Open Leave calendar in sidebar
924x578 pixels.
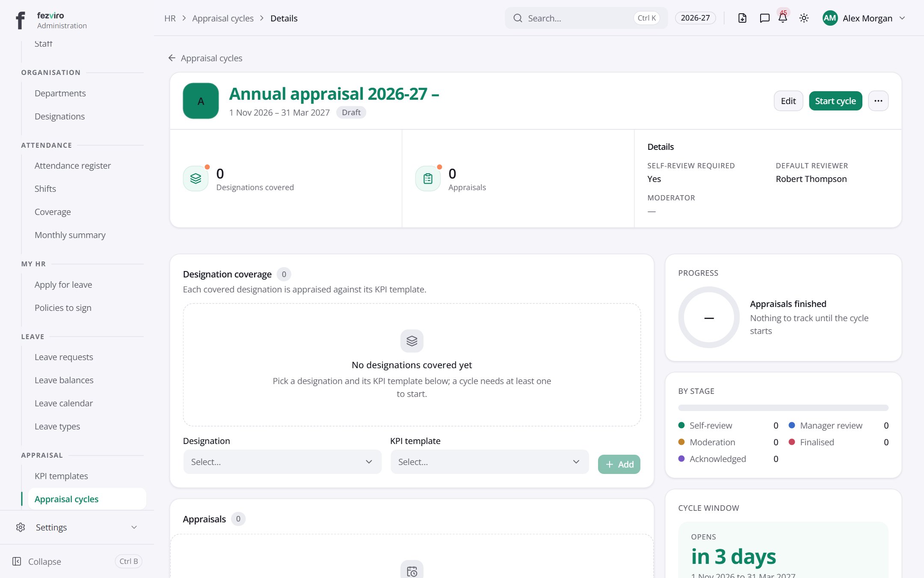64,403
